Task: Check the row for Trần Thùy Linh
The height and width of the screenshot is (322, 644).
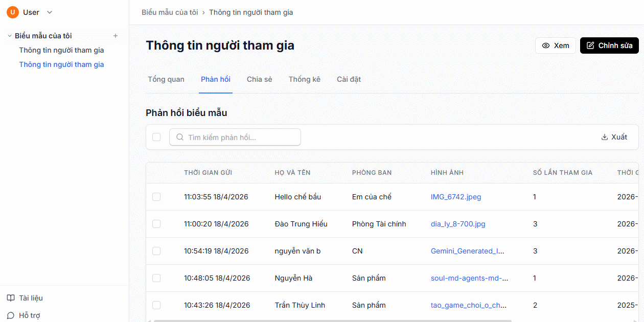Action: (x=156, y=305)
